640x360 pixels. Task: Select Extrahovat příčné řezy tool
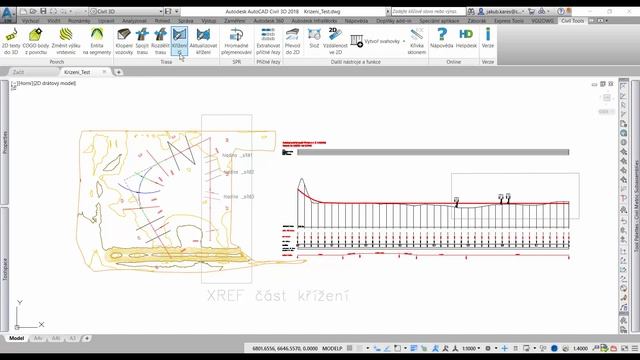coord(268,41)
